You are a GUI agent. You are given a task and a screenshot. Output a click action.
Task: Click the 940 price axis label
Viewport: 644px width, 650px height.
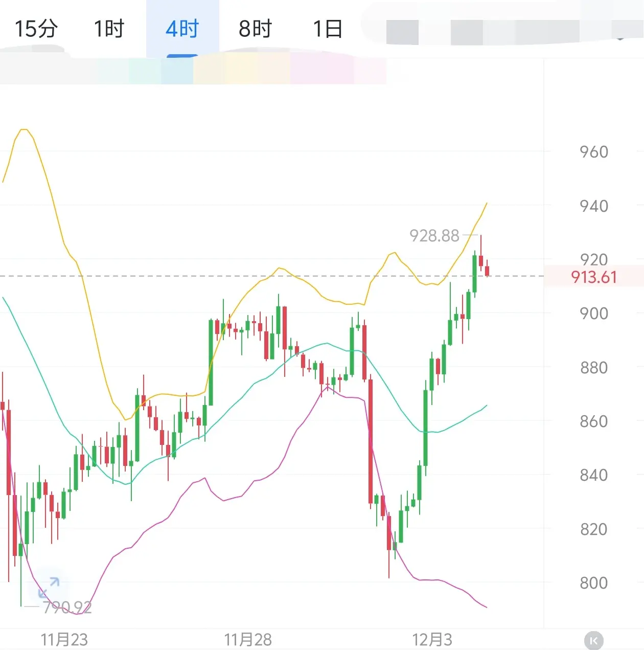tap(594, 206)
